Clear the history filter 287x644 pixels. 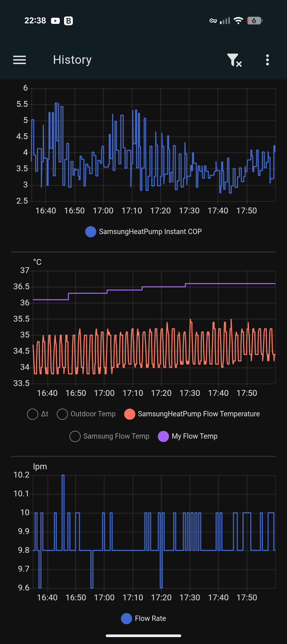(234, 60)
